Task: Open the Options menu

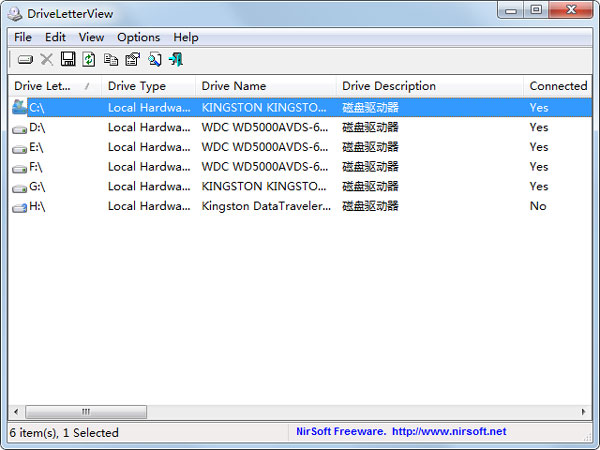Action: [138, 37]
